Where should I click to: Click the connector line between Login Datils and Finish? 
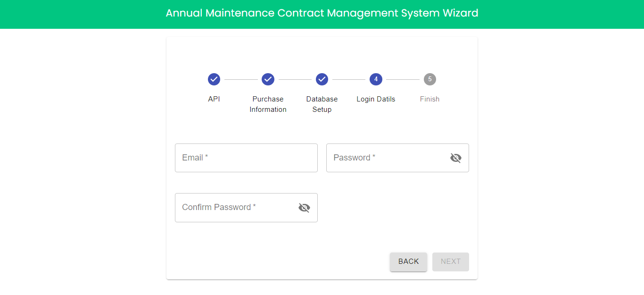click(403, 80)
